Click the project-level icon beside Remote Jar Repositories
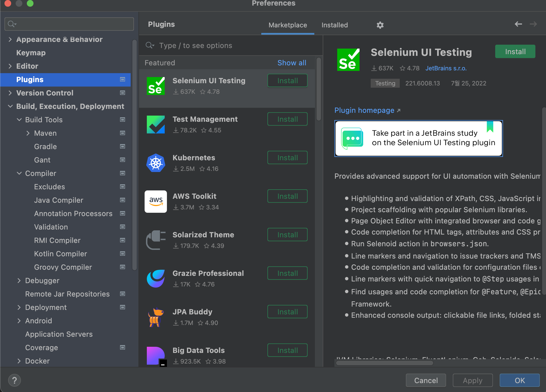 click(x=123, y=294)
